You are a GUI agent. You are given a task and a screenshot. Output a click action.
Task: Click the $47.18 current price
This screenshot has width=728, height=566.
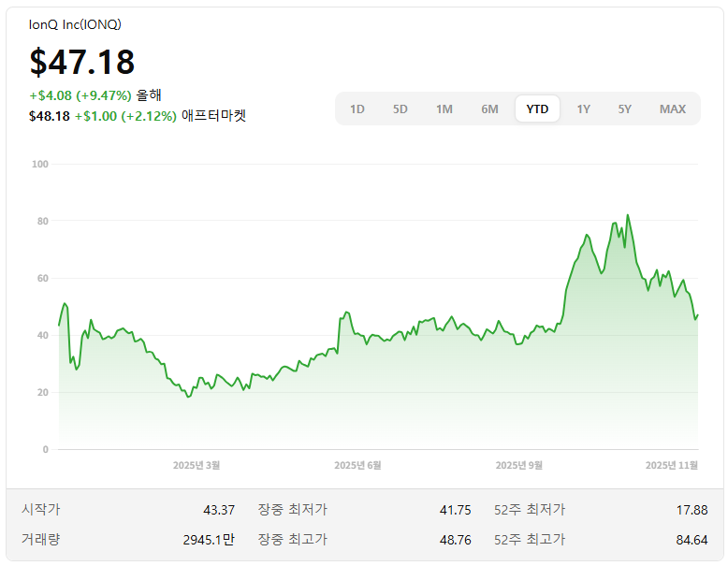82,62
